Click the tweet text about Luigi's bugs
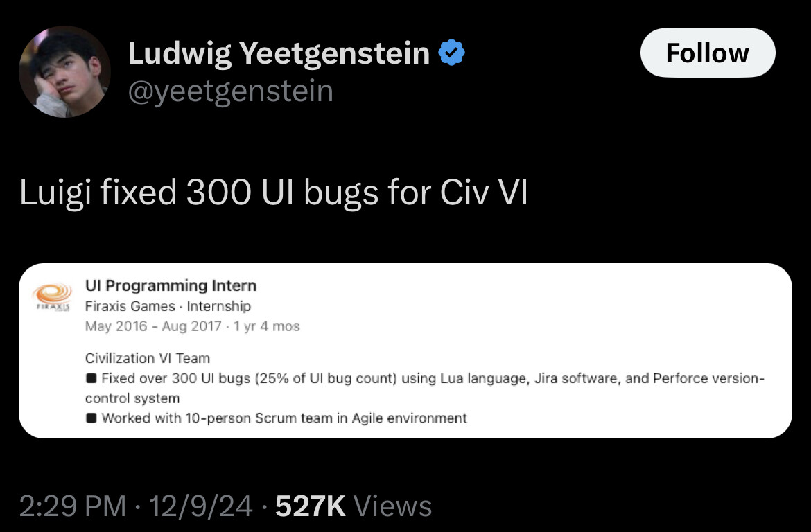The height and width of the screenshot is (532, 811). point(274,193)
